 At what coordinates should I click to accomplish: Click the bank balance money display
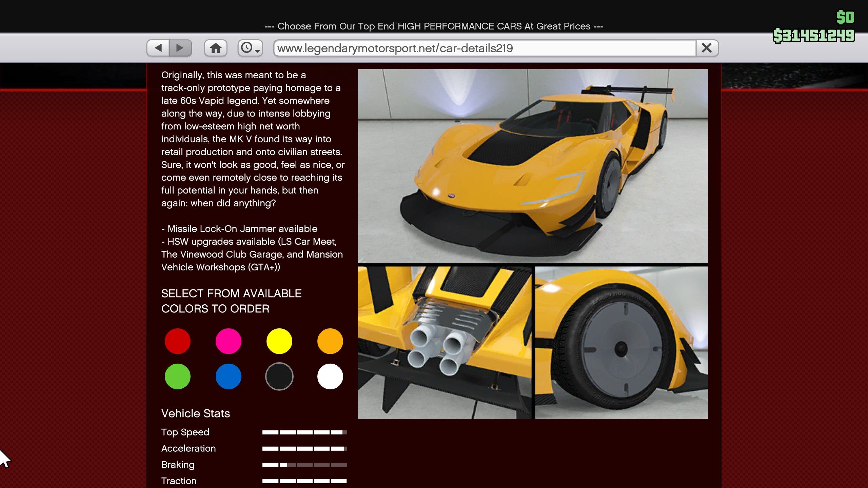[813, 36]
